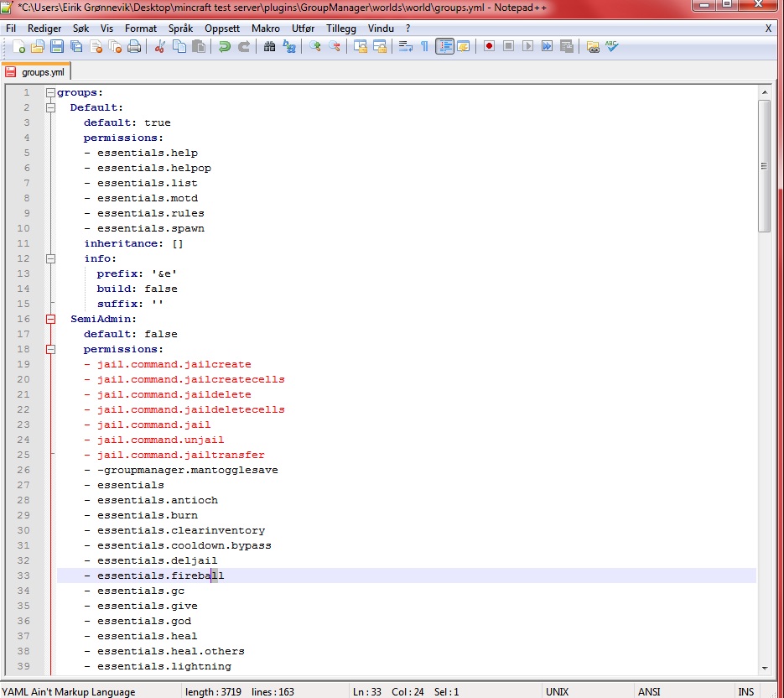Click the New file toolbar icon

click(x=18, y=47)
